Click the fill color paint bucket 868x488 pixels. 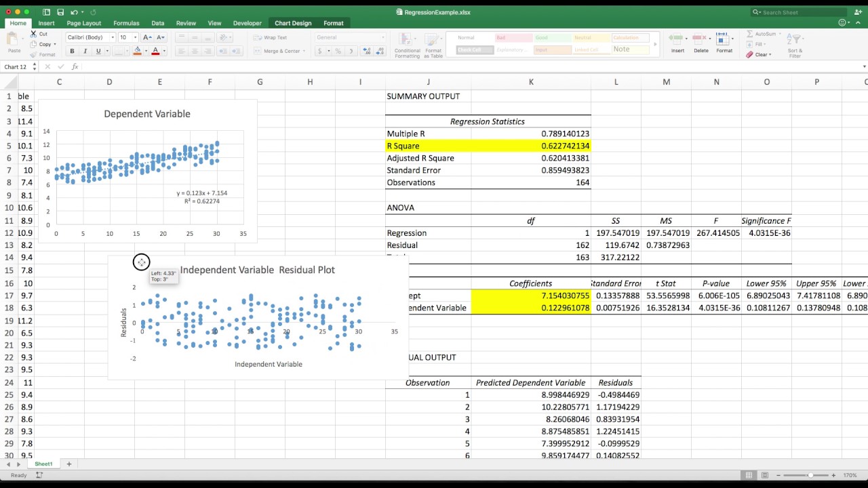click(x=137, y=51)
